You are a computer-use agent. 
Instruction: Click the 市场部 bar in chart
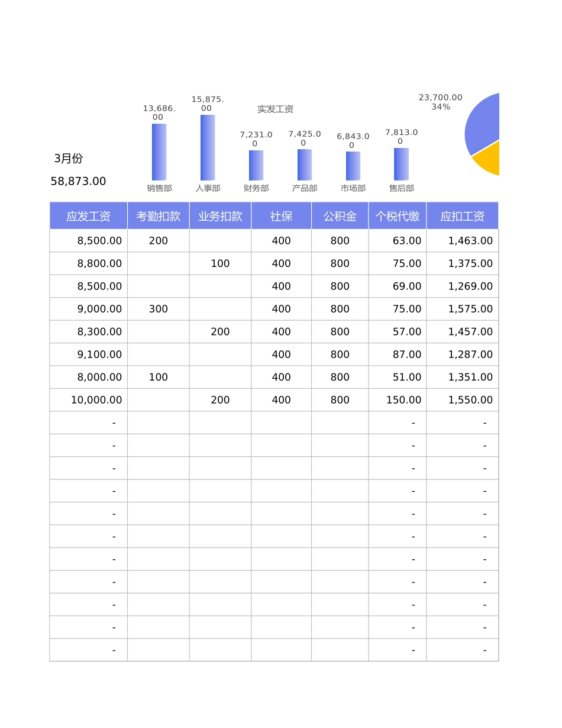coord(353,166)
